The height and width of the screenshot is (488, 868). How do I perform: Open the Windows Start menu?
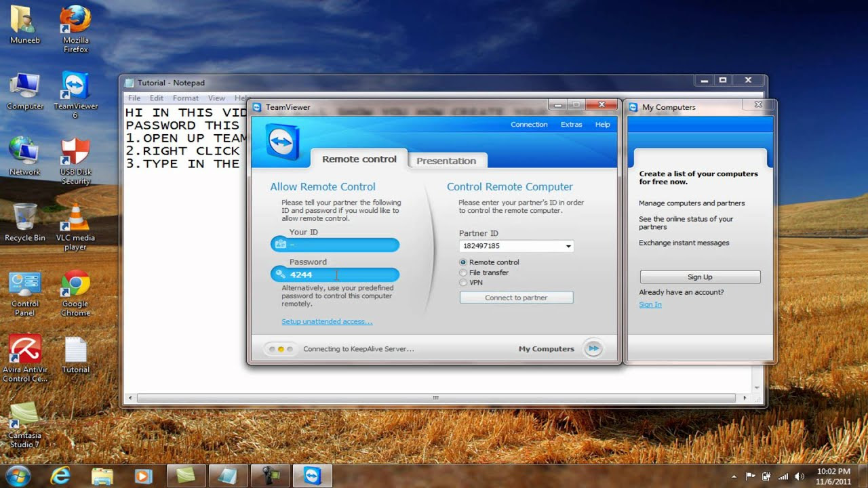[18, 475]
